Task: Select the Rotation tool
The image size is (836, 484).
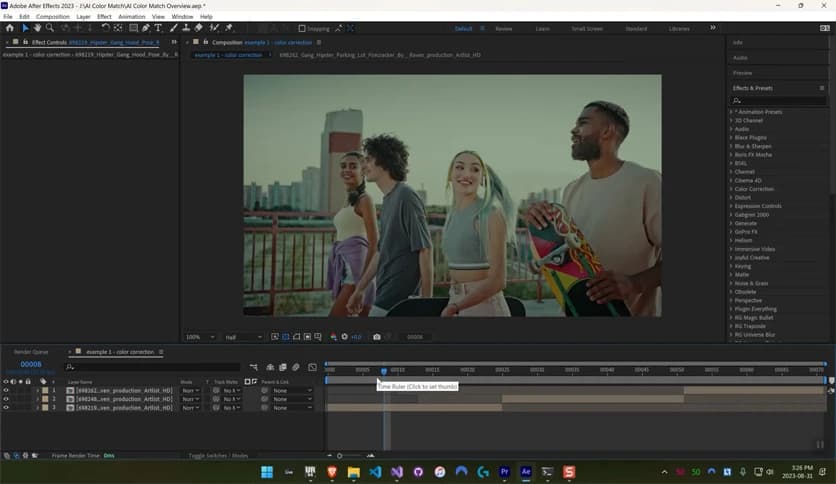Action: 106,28
